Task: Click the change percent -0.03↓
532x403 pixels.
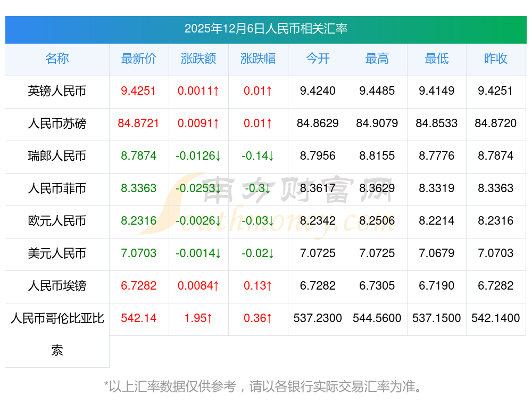Action: (258, 221)
